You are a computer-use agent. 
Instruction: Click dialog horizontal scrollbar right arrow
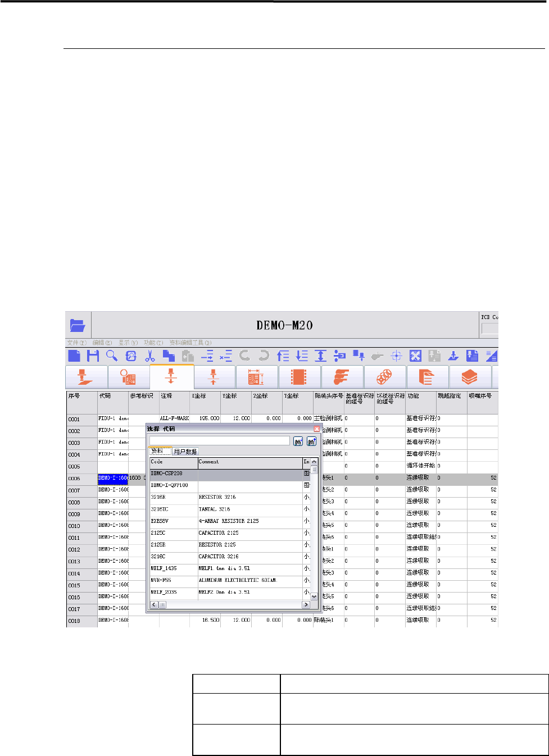click(x=306, y=605)
